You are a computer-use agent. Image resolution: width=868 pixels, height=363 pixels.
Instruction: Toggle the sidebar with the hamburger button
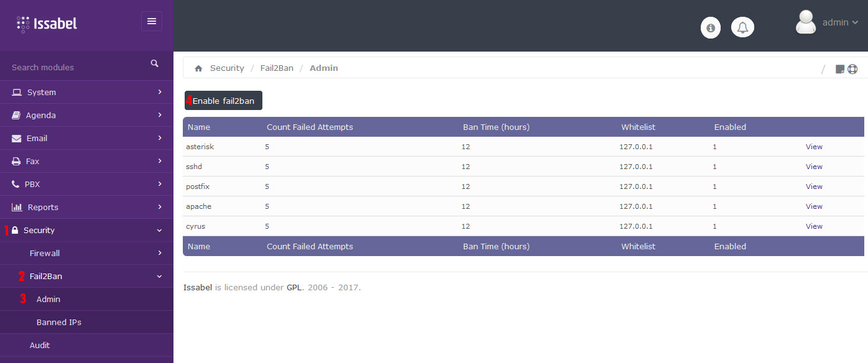tap(152, 21)
